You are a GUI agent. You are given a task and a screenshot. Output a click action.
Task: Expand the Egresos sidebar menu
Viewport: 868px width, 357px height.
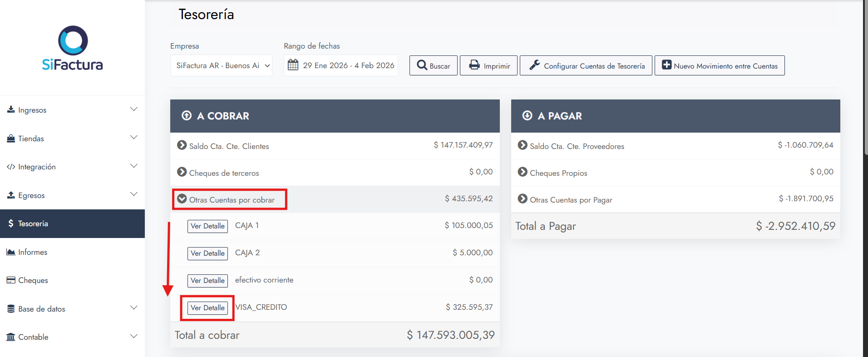(x=72, y=195)
